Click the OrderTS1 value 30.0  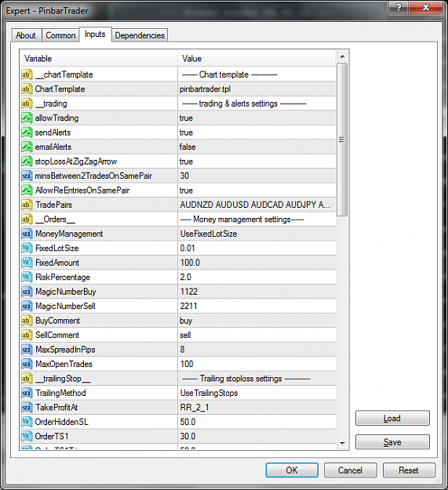[x=188, y=437]
